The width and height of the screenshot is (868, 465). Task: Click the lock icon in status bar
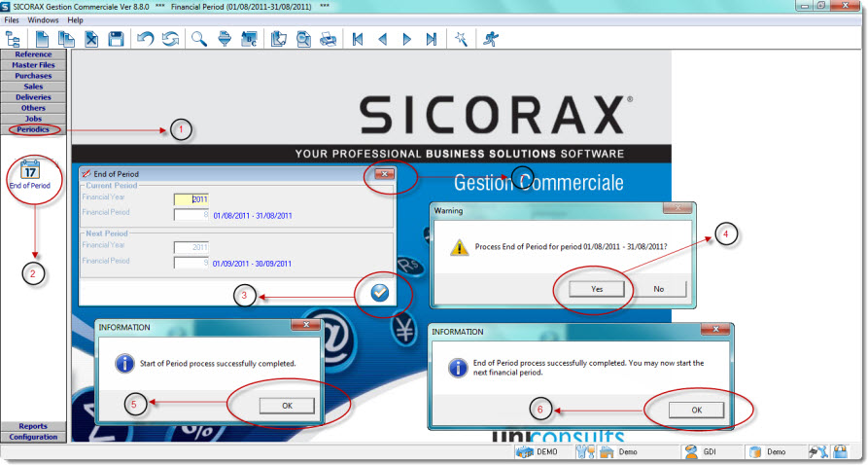(839, 452)
